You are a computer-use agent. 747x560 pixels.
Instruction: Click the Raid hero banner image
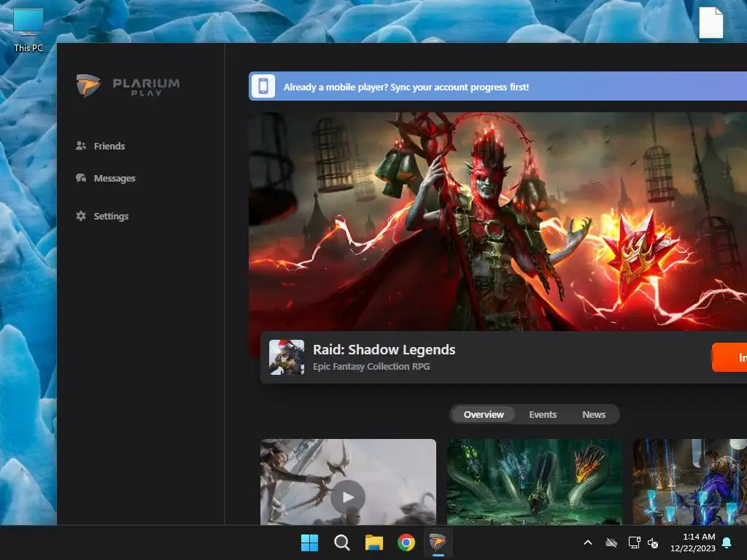(498, 222)
